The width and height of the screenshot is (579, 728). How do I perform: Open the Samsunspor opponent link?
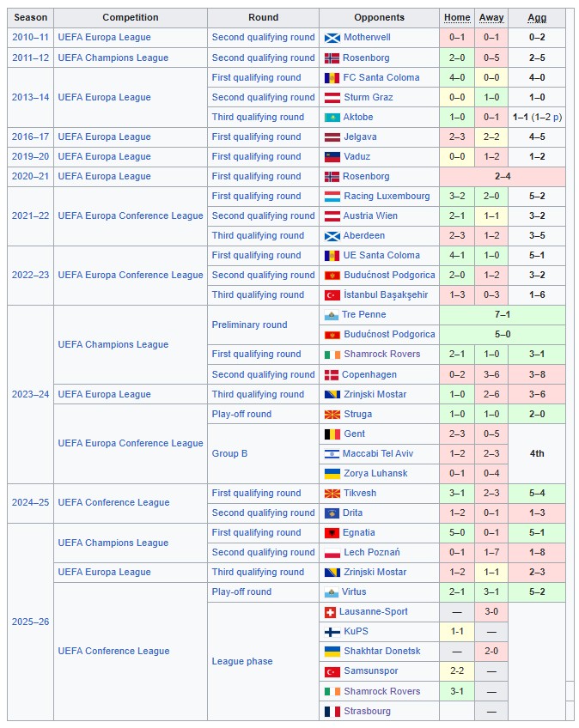pos(371,671)
